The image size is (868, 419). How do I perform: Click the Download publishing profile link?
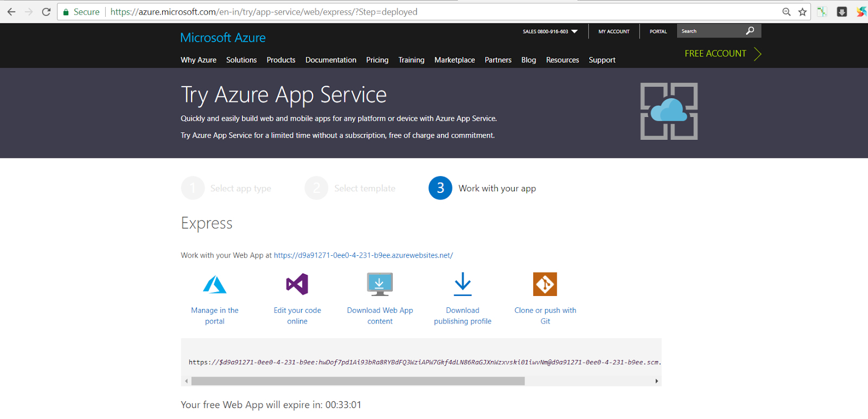[463, 315]
